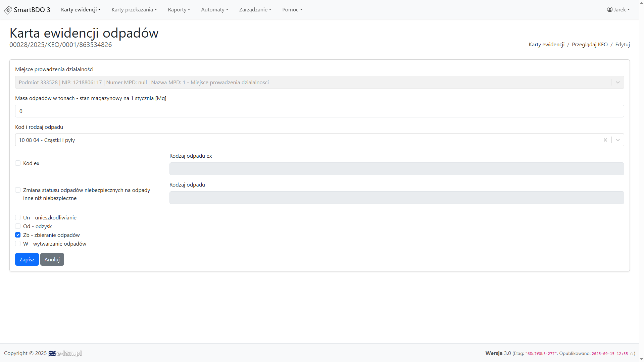
Task: Check Un - unieszkodliwianie option
Action: 18,217
